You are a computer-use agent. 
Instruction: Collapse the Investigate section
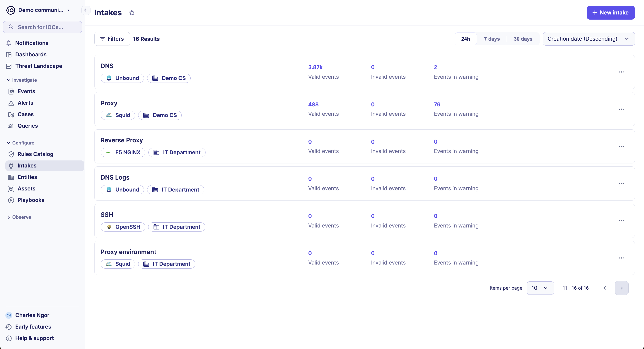coord(9,80)
